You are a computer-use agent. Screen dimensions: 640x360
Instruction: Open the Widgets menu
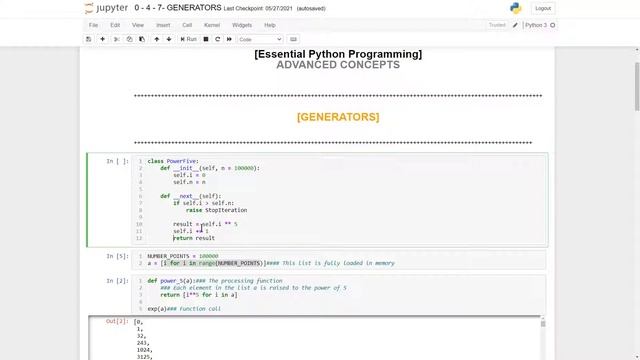click(242, 25)
